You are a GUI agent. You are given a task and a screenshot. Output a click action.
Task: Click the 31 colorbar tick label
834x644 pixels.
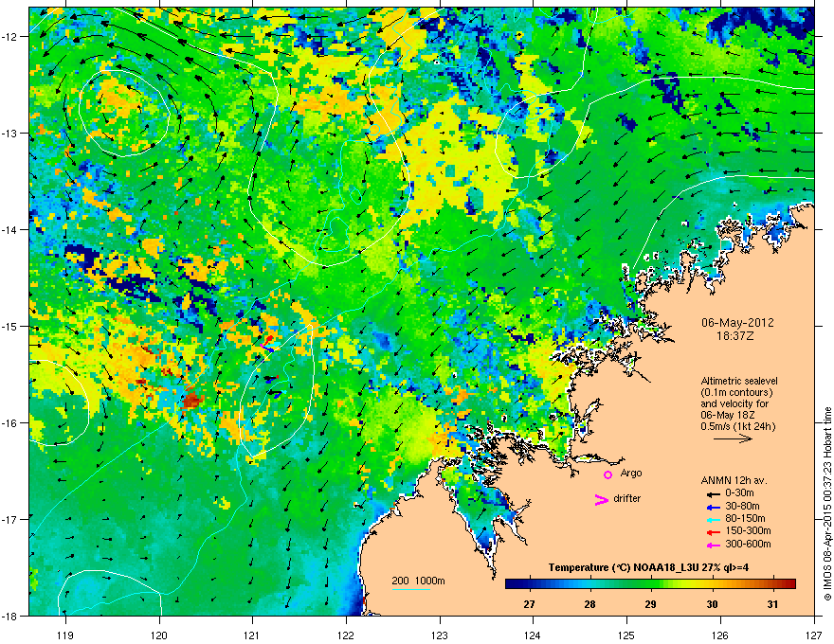point(772,604)
